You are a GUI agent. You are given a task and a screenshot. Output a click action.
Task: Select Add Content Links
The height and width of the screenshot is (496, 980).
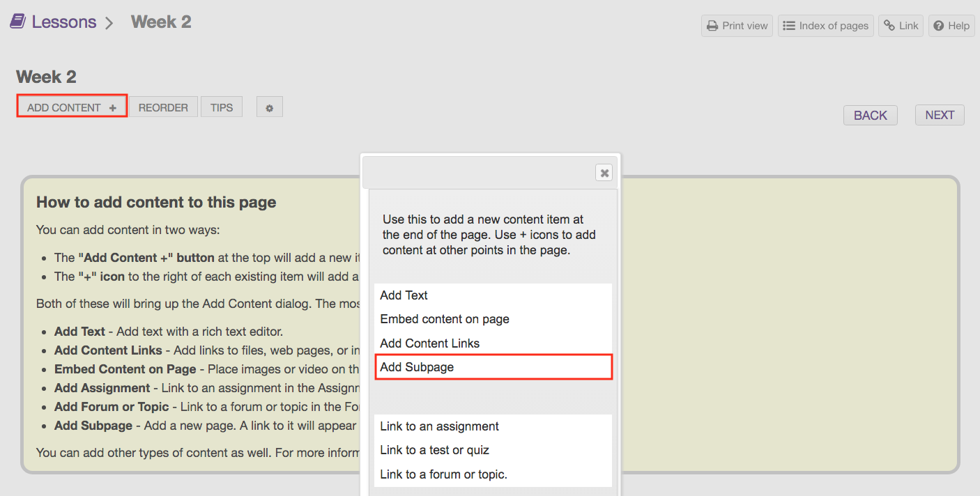[x=429, y=343]
